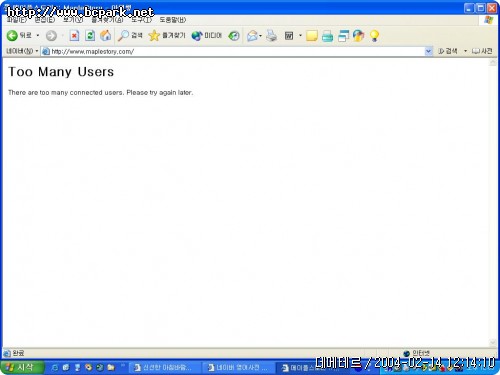Click the Naver 사전 dictionary button
Screen dimensions: 500x375
pyautogui.click(x=482, y=51)
